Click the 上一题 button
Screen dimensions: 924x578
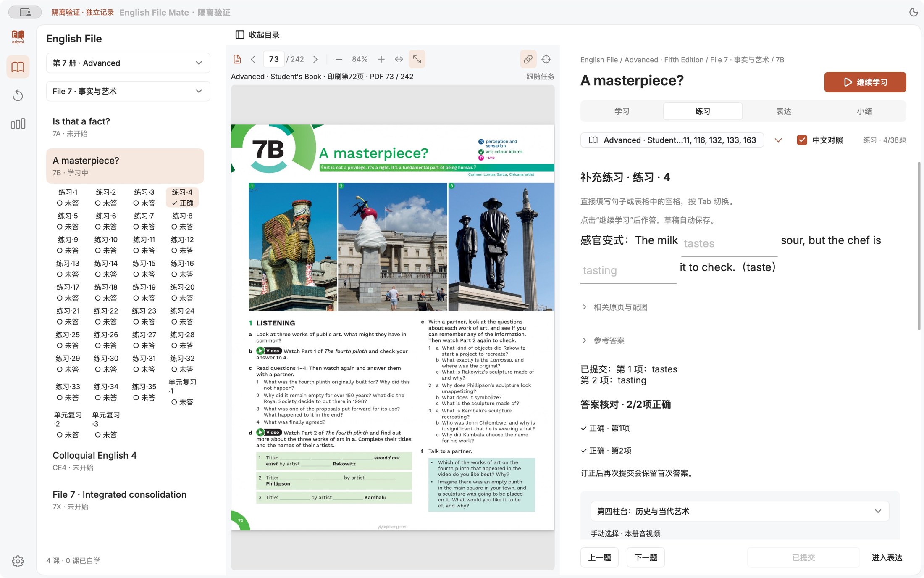599,558
